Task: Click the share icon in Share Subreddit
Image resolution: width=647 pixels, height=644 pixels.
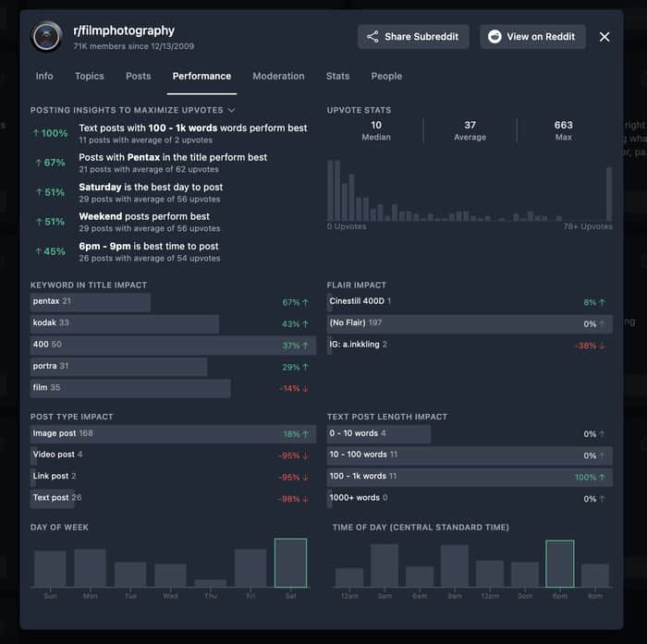Action: (x=372, y=37)
